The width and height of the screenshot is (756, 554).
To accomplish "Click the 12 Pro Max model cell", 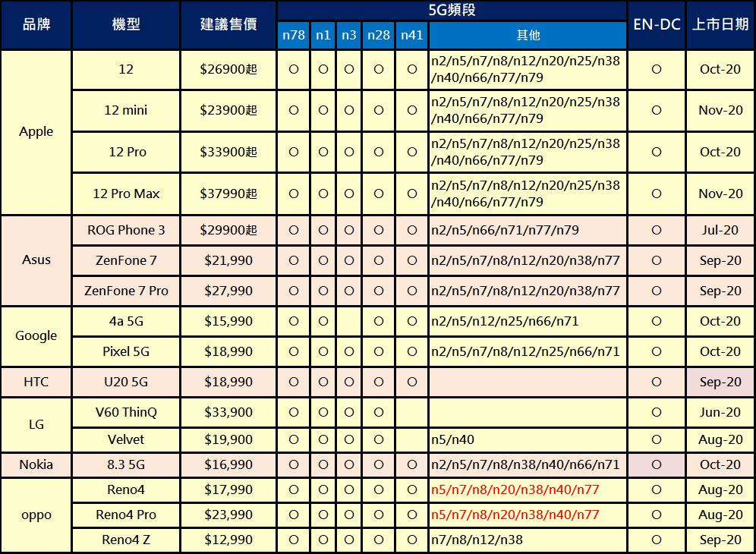I will [126, 194].
